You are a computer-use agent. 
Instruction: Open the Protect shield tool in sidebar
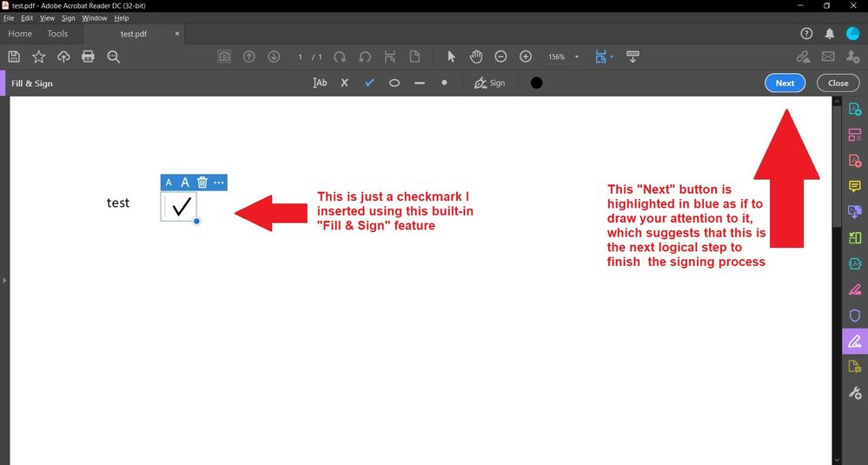click(855, 316)
